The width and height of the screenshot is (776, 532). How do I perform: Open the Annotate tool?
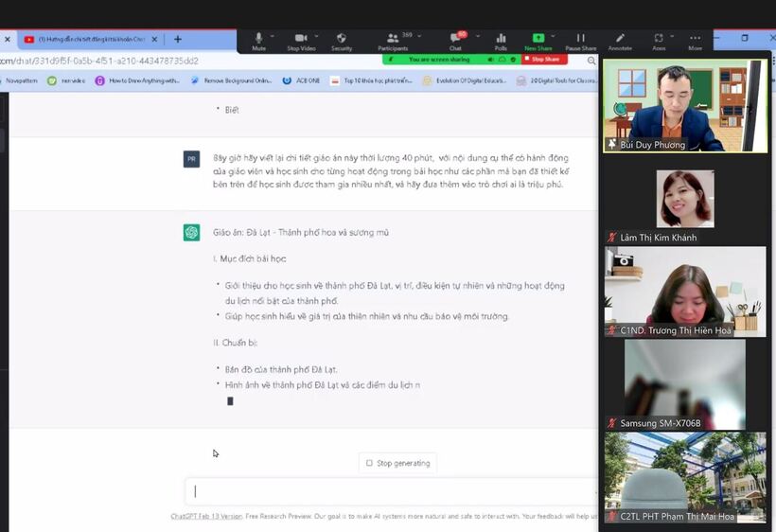tap(620, 39)
